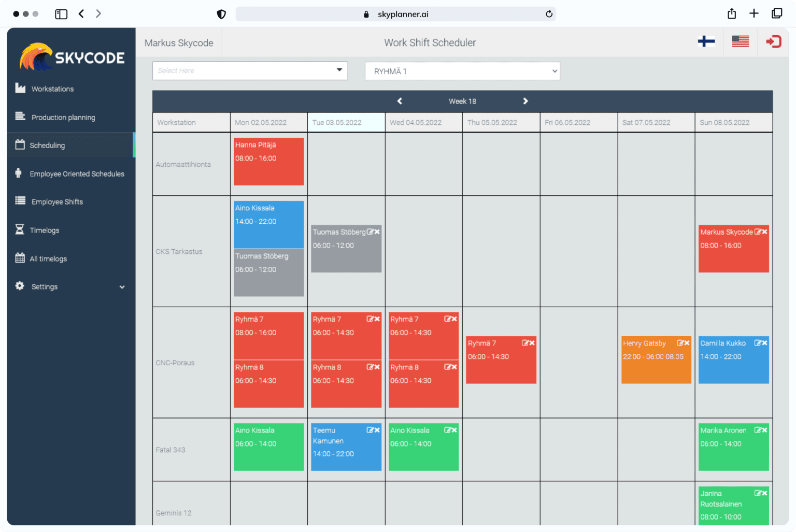Open the Select Here dropdown
796x532 pixels.
click(x=250, y=70)
